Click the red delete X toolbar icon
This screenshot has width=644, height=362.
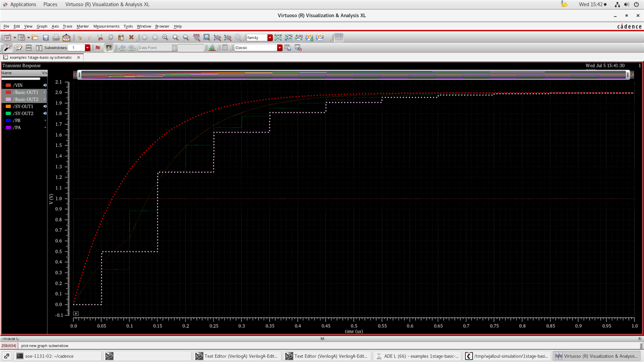131,38
